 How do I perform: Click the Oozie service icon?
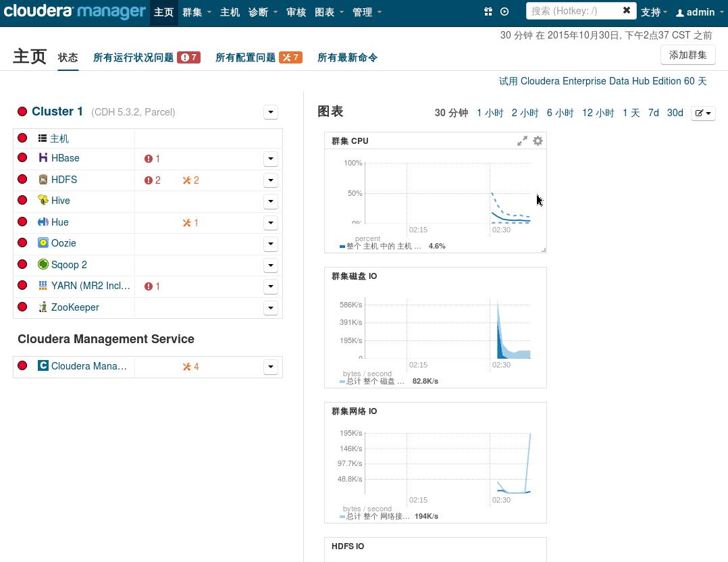[x=43, y=243]
